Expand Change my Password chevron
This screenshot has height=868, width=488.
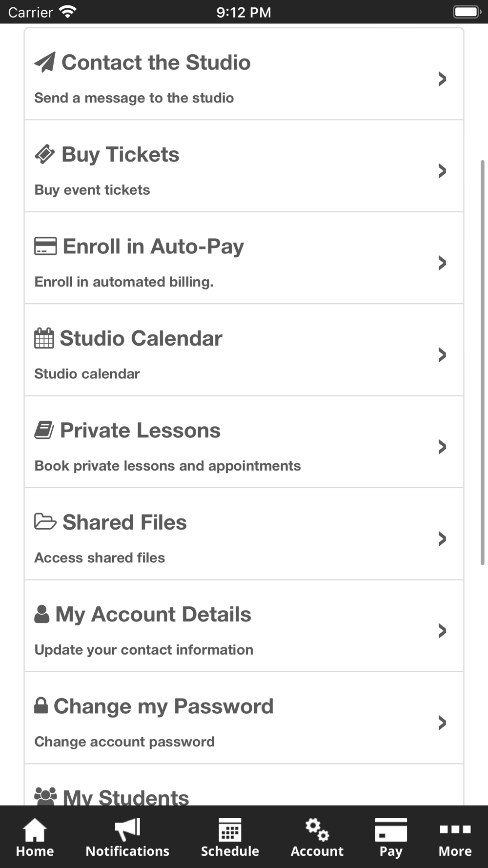pos(442,723)
